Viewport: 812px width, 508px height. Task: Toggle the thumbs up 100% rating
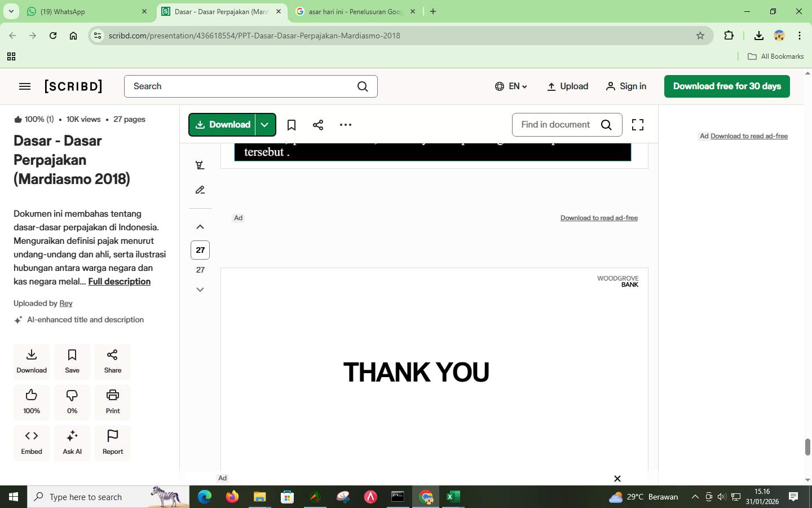32,401
